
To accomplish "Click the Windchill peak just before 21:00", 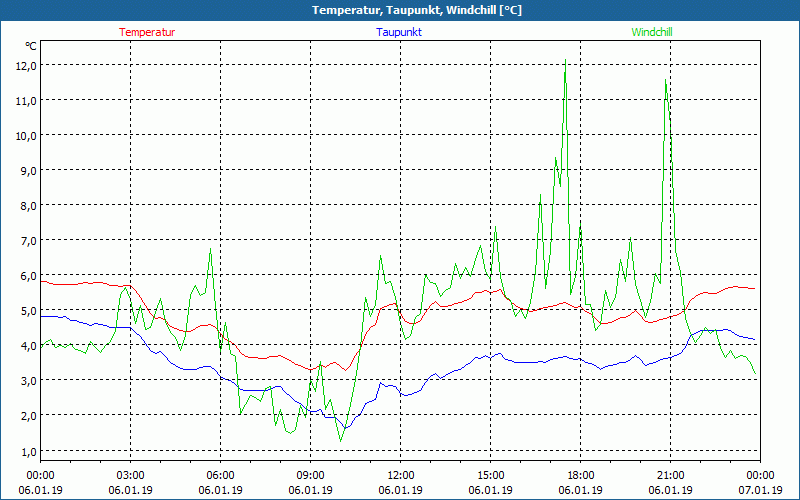I will click(665, 80).
